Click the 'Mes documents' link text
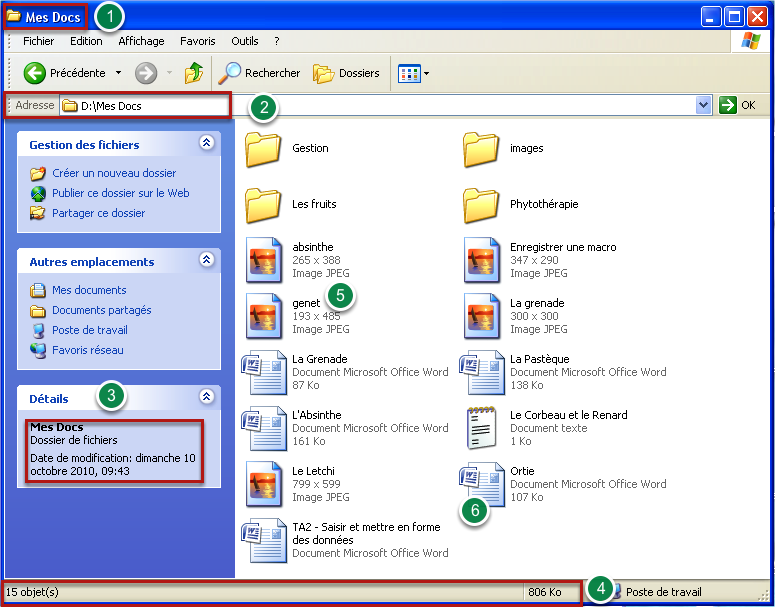Image resolution: width=775 pixels, height=607 pixels. (x=89, y=290)
